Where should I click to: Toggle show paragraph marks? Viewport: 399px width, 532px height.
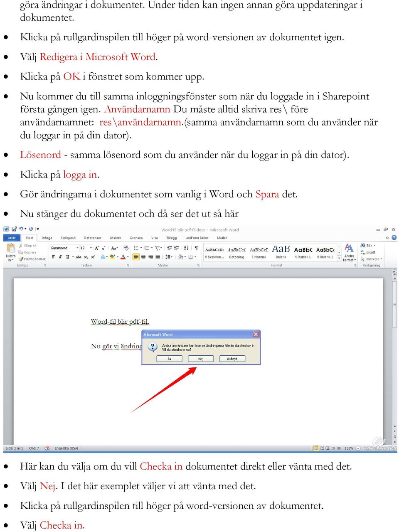click(196, 248)
